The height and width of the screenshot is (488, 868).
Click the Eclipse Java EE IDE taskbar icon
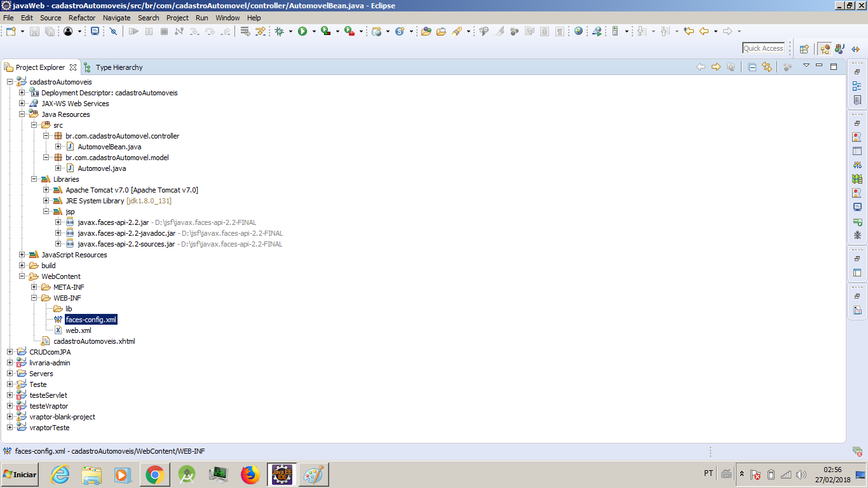click(x=282, y=475)
